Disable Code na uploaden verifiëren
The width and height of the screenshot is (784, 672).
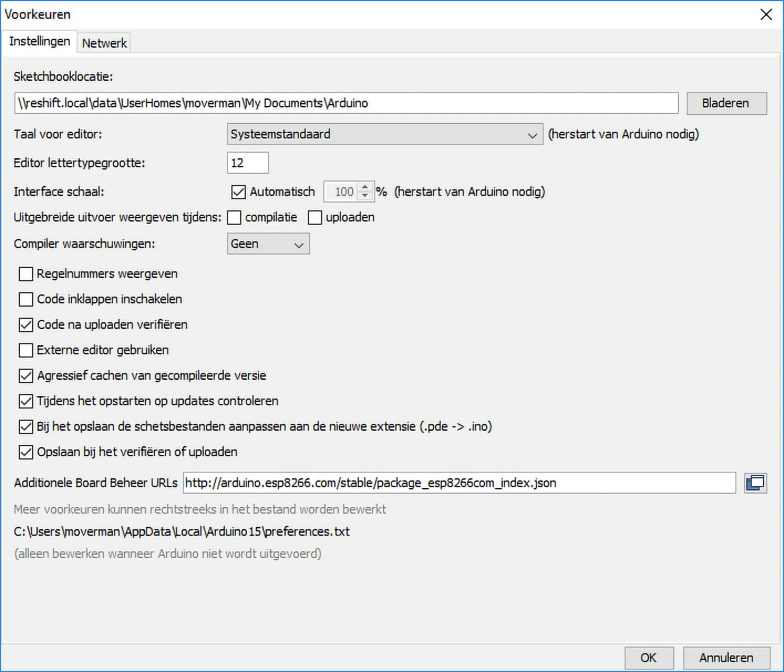[x=25, y=325]
